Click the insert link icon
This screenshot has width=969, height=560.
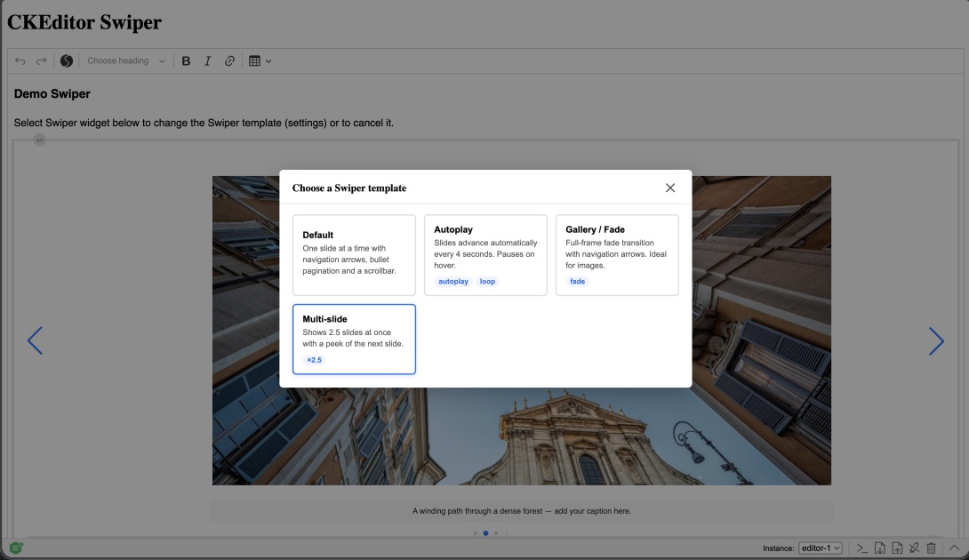click(229, 60)
